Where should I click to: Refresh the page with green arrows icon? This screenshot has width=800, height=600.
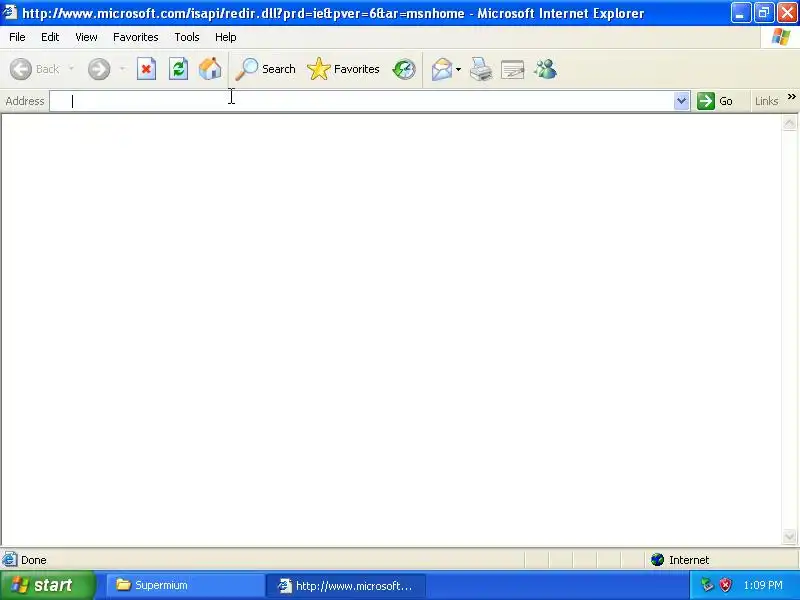pos(179,69)
